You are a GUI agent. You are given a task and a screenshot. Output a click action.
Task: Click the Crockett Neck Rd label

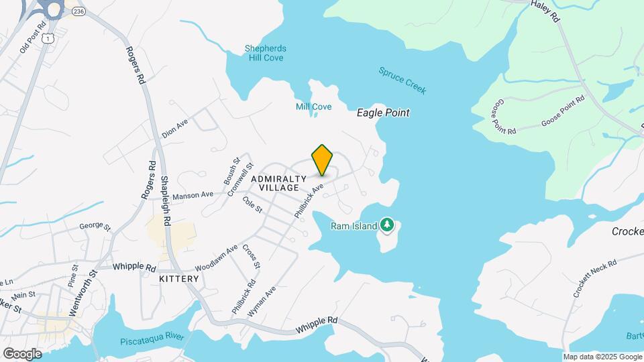tap(595, 278)
